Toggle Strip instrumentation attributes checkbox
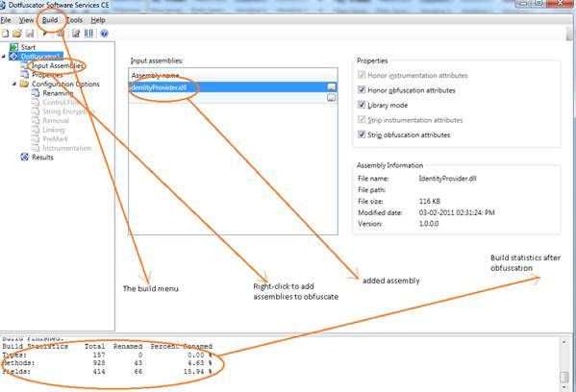The width and height of the screenshot is (576, 392). pos(362,120)
